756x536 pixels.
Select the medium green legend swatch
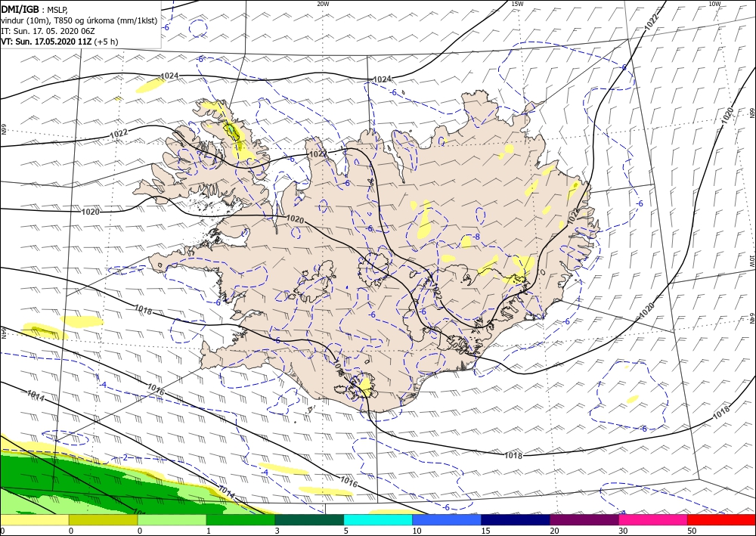click(x=240, y=519)
